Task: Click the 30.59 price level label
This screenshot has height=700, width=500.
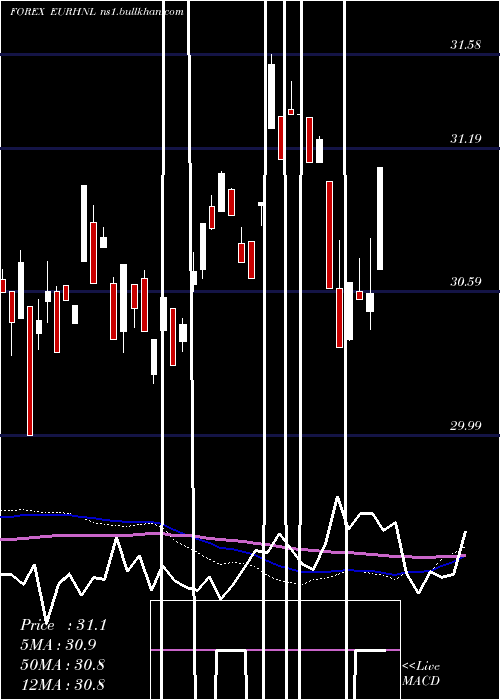Action: [x=466, y=282]
